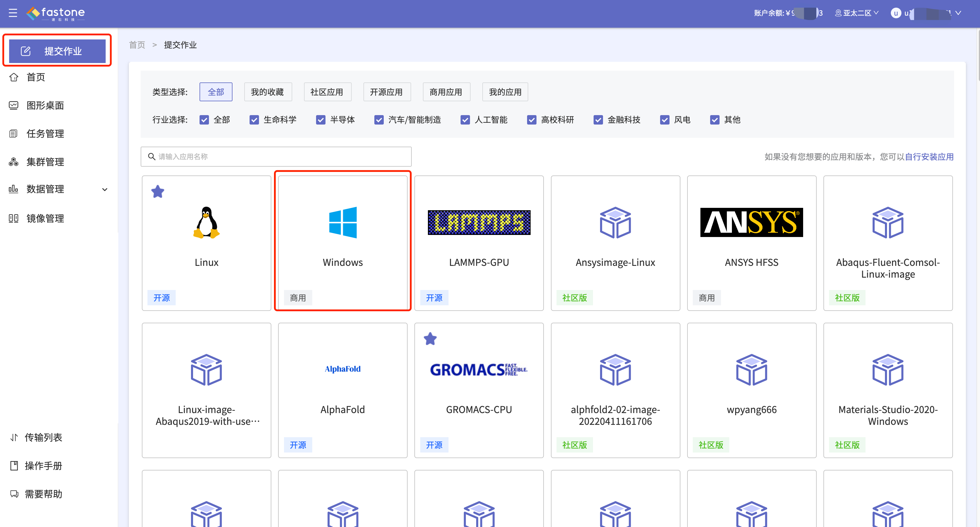Screen dimensions: 980x527
Task: Uncheck the 生命科学 checkbox
Action: [254, 120]
